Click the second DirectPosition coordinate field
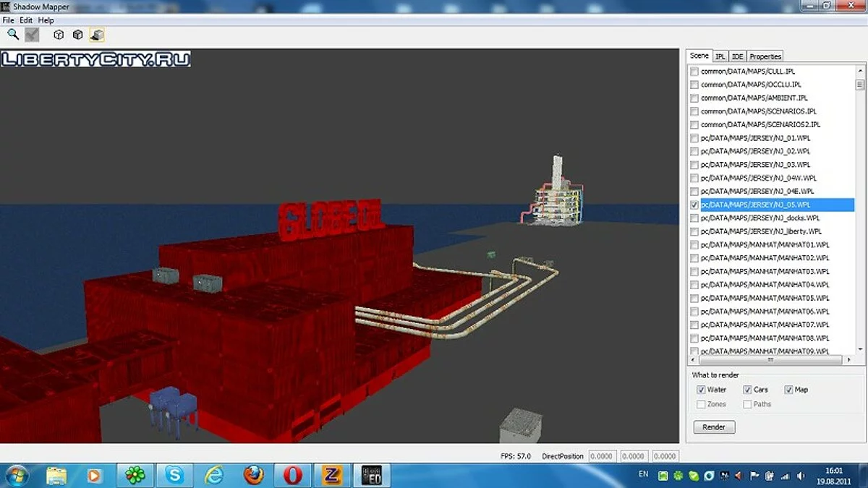This screenshot has height=488, width=868. pos(636,456)
